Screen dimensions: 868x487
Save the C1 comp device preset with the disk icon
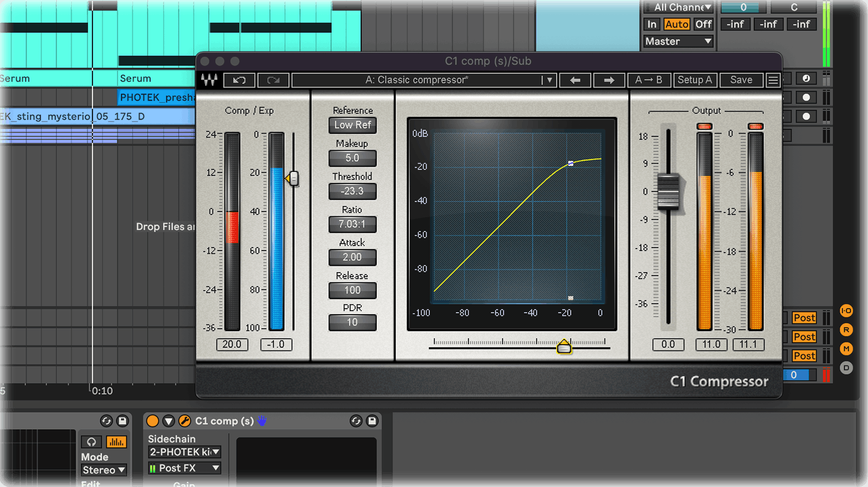pos(372,421)
